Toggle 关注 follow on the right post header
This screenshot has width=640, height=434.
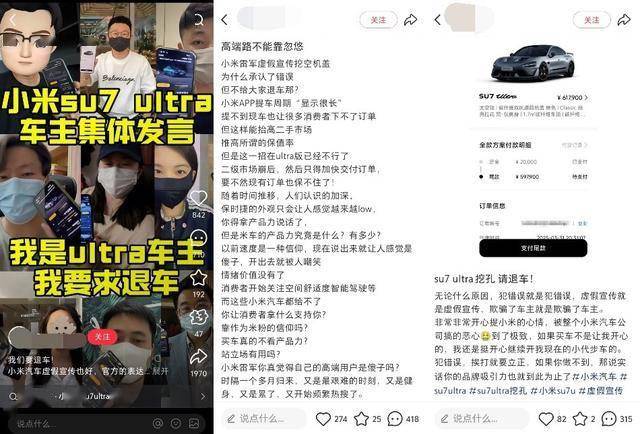point(592,20)
